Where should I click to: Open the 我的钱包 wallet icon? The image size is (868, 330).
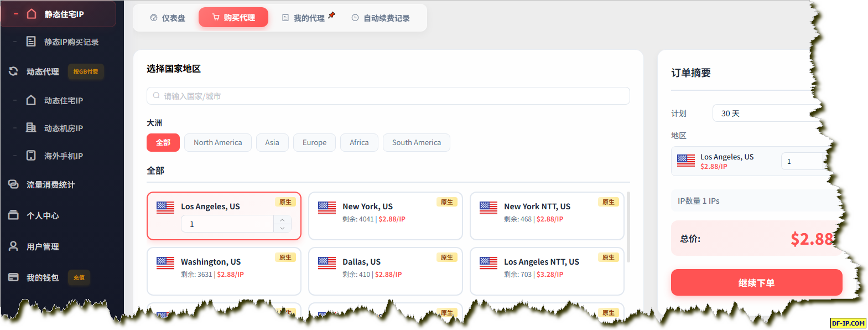13,277
